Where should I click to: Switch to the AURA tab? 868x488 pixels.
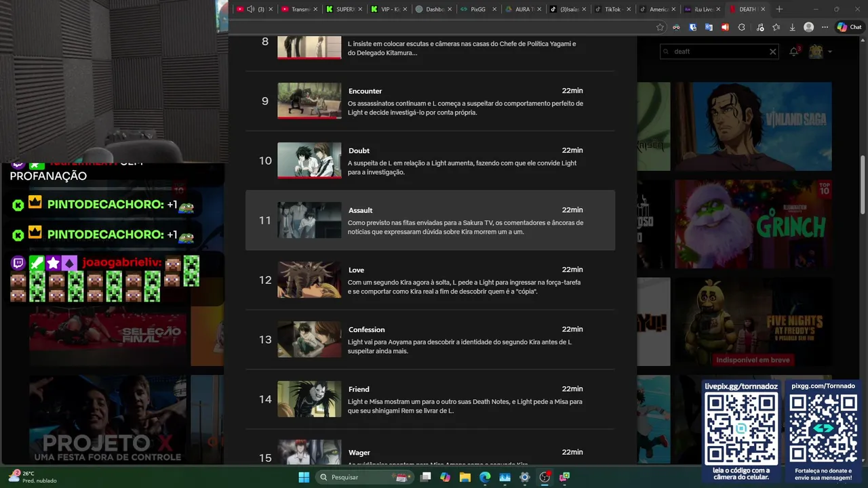tap(524, 9)
